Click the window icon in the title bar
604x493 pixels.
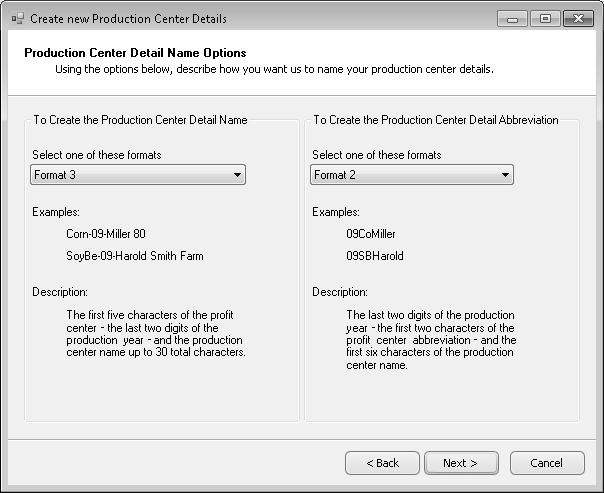tap(16, 18)
